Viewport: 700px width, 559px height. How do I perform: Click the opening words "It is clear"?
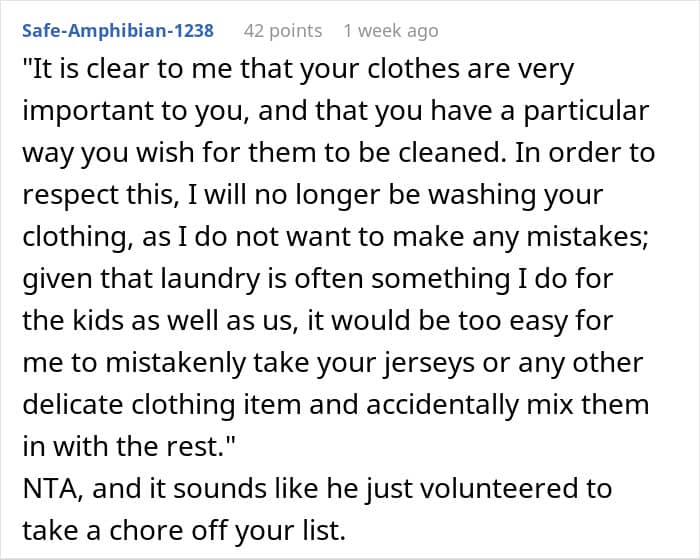(92, 71)
